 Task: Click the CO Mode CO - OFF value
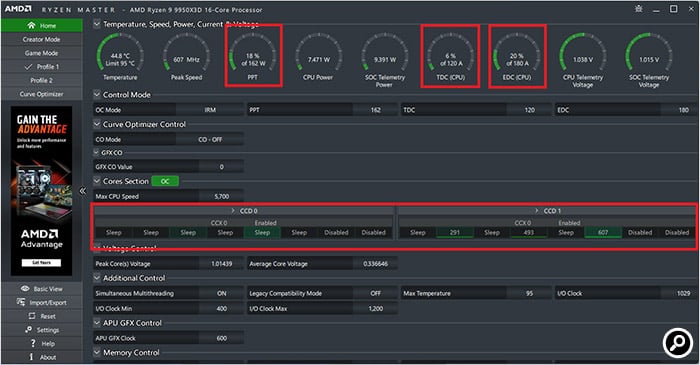click(210, 140)
